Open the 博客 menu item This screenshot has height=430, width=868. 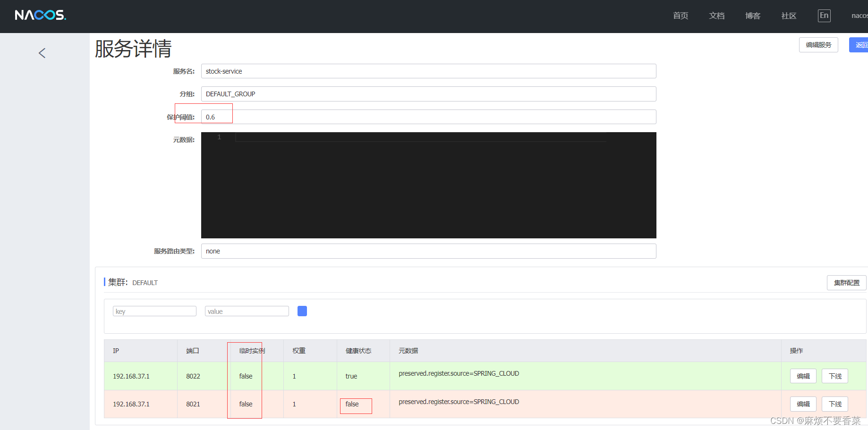point(753,16)
